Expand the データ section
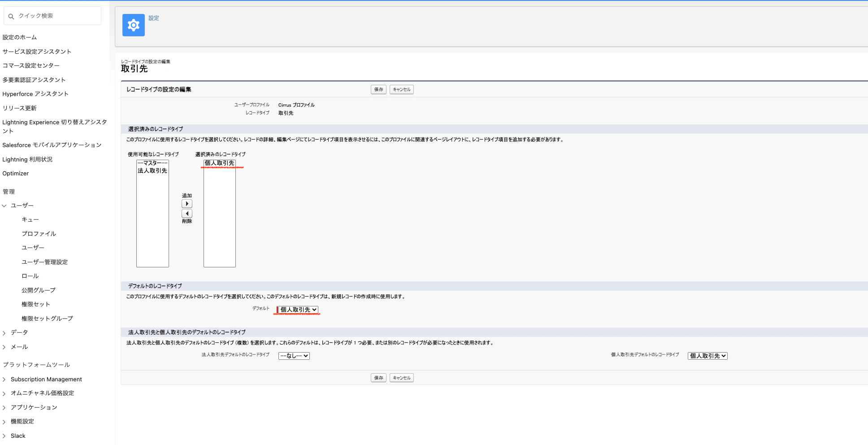The height and width of the screenshot is (445, 868). pyautogui.click(x=4, y=333)
